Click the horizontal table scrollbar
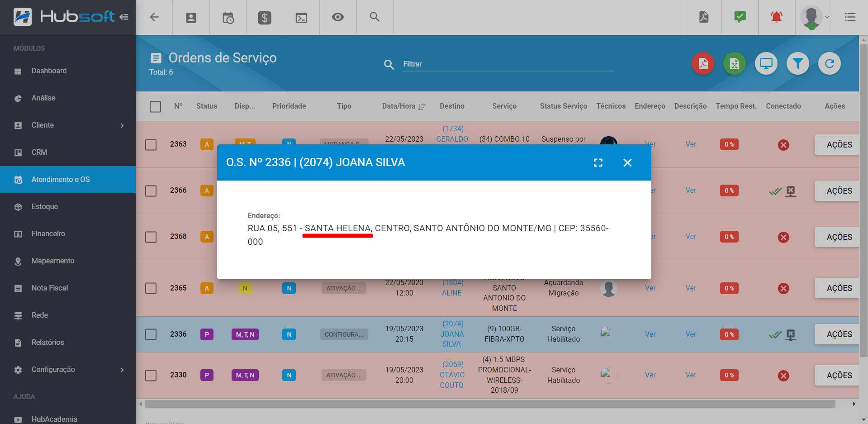 pos(490,404)
